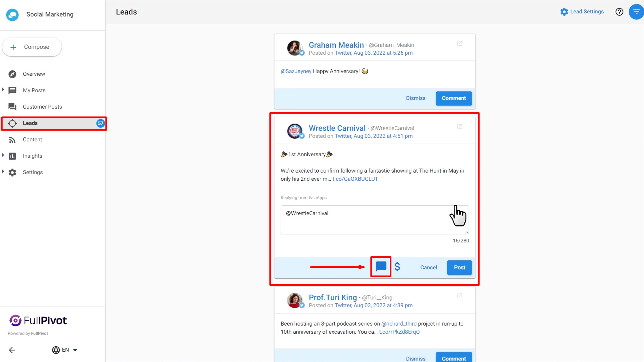644x362 pixels.
Task: Click the @SazJayney mention link
Action: coord(296,71)
